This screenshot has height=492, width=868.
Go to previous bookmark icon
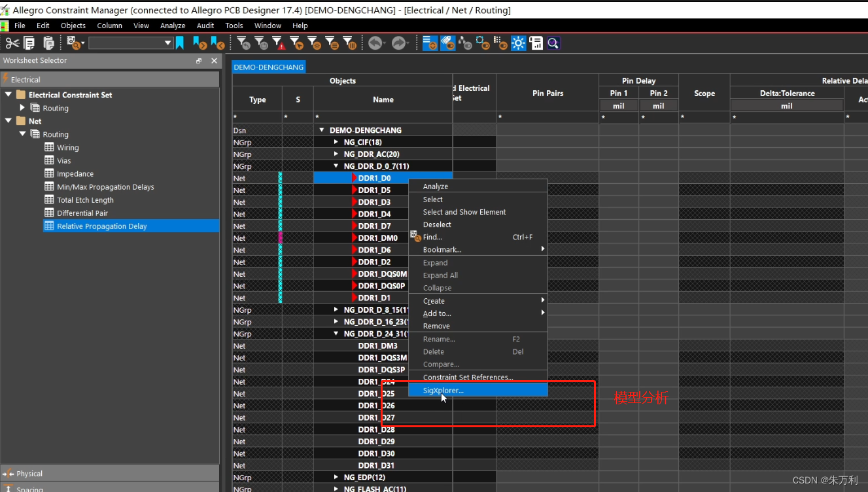pyautogui.click(x=217, y=43)
